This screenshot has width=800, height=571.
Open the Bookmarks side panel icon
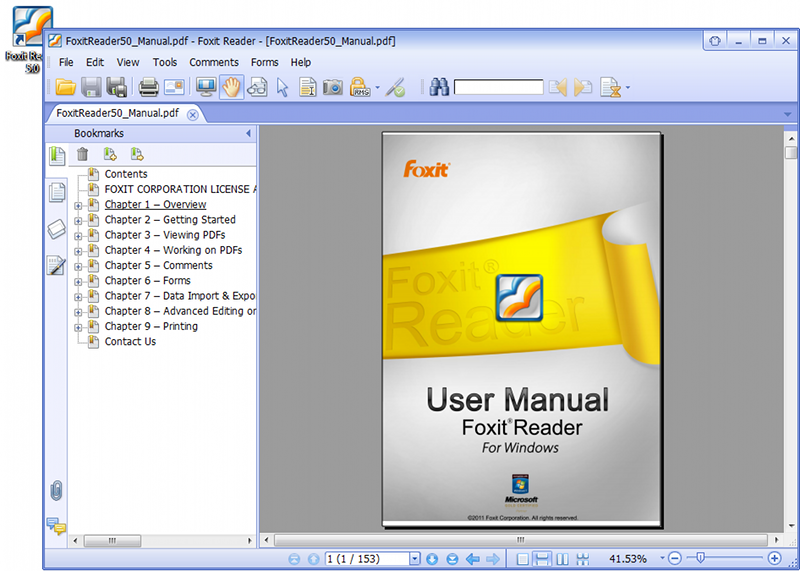tap(57, 156)
